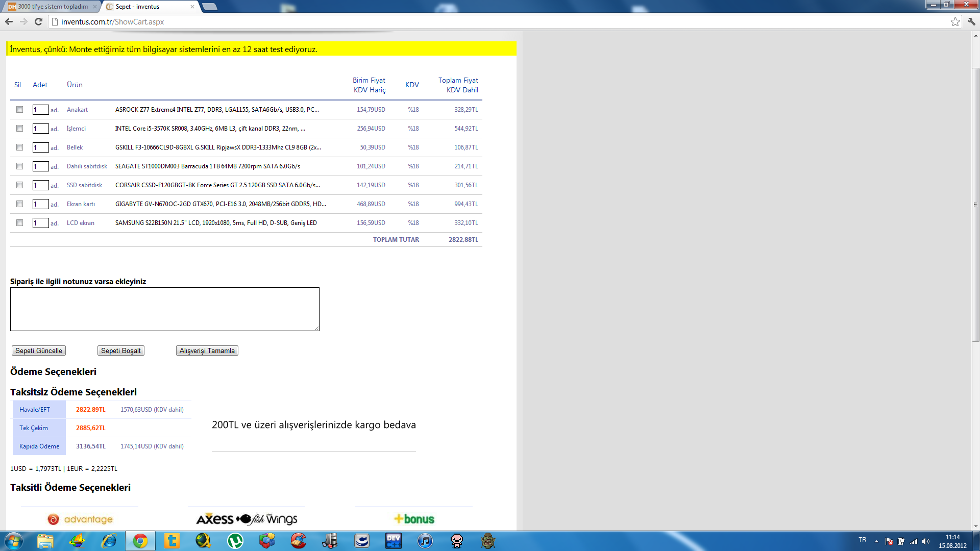The height and width of the screenshot is (551, 980).
Task: Tick the delete checkbox for İşlemci row
Action: 20,128
